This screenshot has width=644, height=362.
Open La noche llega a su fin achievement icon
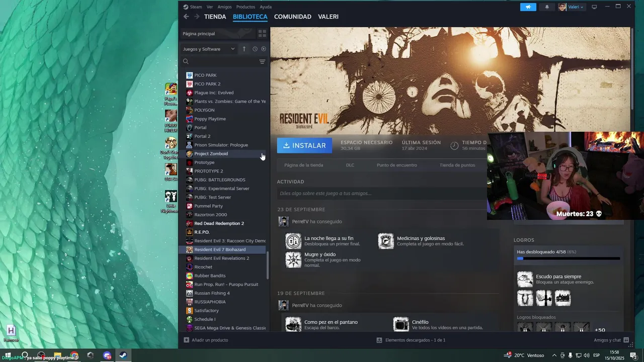coord(293,241)
